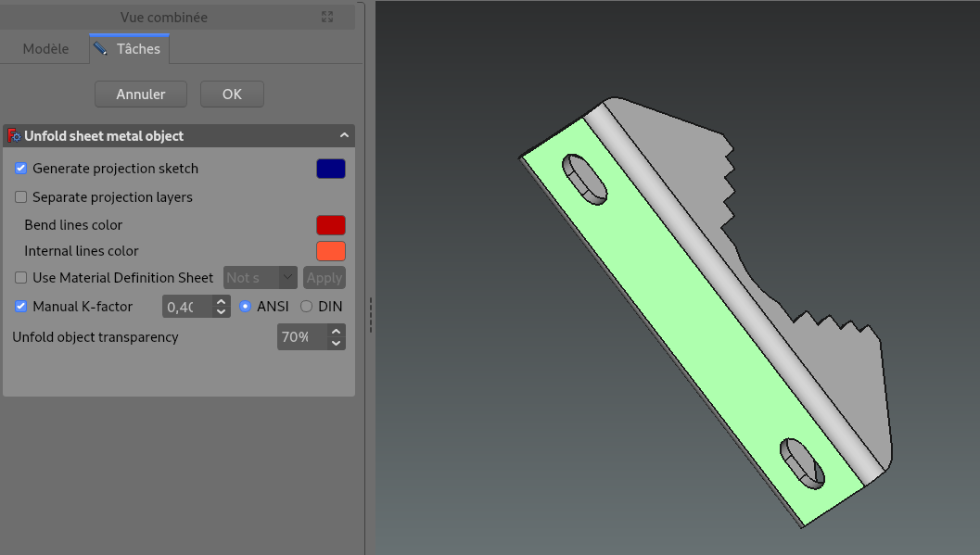Select the ANSI radio option

click(x=246, y=307)
